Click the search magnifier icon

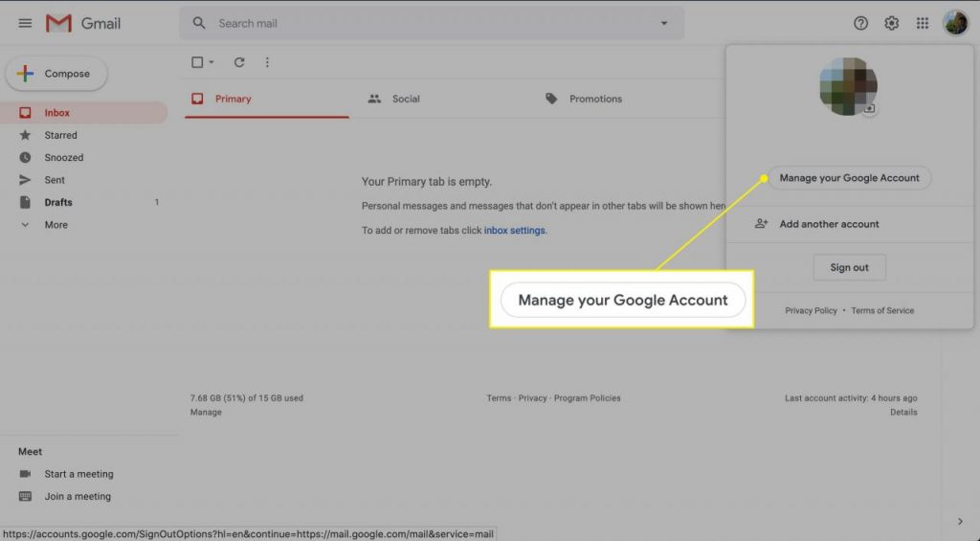click(199, 23)
